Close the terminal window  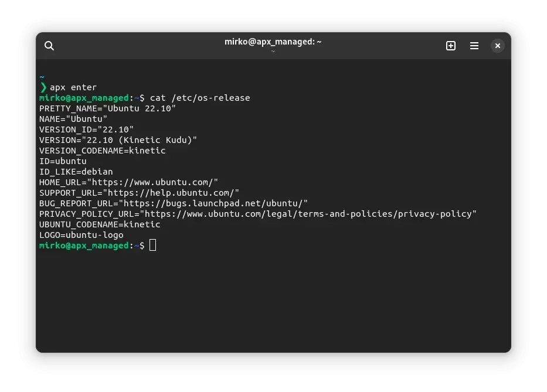pyautogui.click(x=498, y=46)
